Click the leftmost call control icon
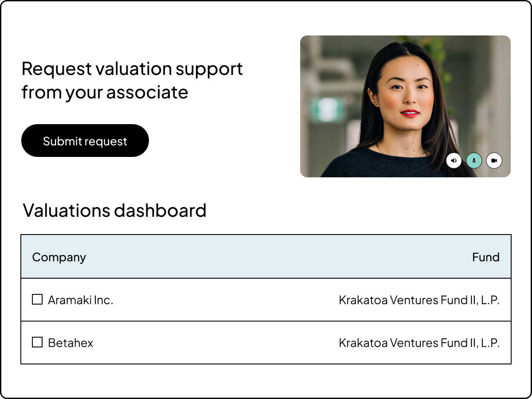532x399 pixels. point(454,160)
